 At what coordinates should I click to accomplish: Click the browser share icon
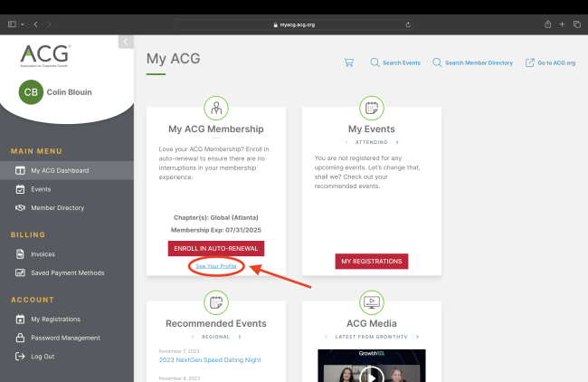point(548,24)
